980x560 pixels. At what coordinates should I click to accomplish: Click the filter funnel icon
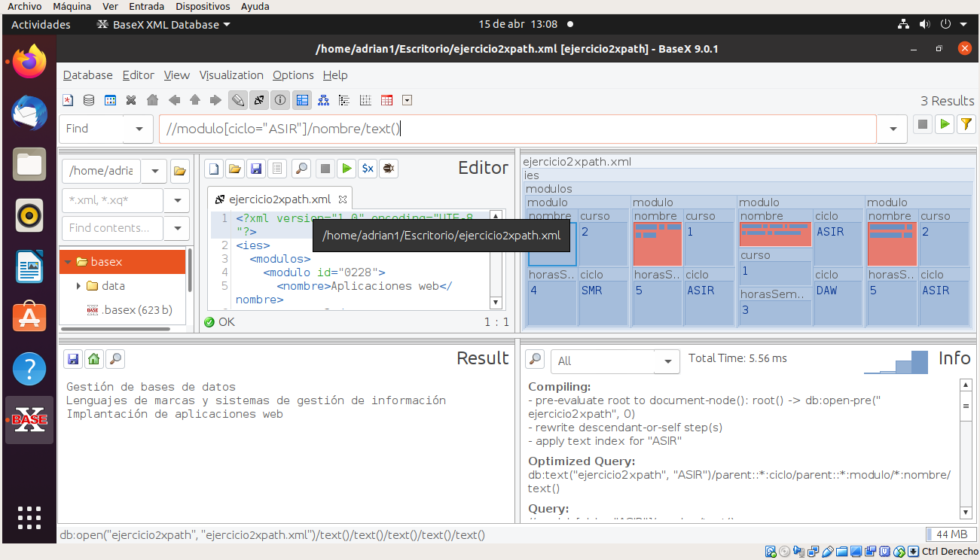click(x=966, y=125)
